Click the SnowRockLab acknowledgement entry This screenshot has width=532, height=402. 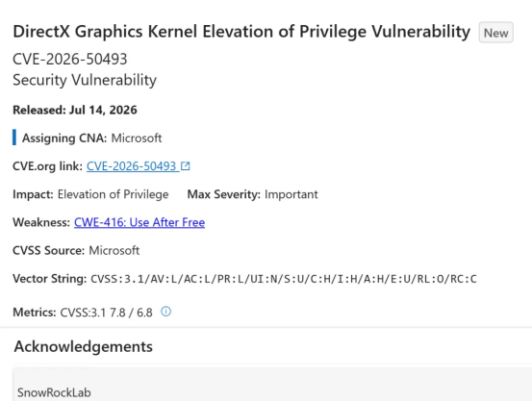coord(54,392)
